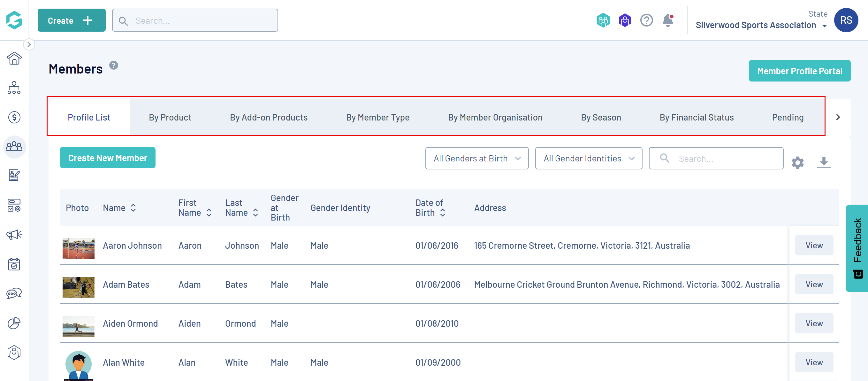Download the member list export icon
The width and height of the screenshot is (868, 381).
click(824, 162)
